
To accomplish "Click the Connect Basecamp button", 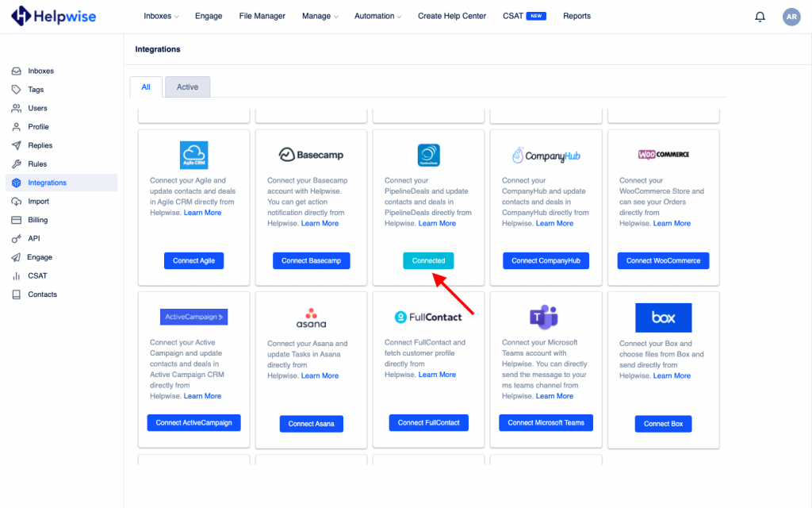I will point(311,260).
